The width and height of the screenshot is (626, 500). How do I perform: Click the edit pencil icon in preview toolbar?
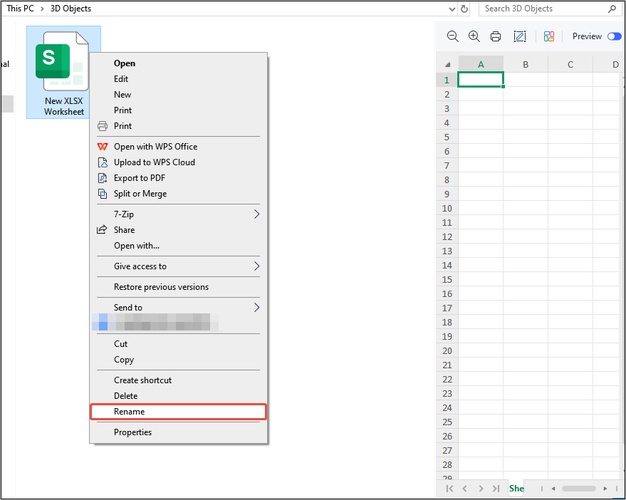(x=519, y=36)
